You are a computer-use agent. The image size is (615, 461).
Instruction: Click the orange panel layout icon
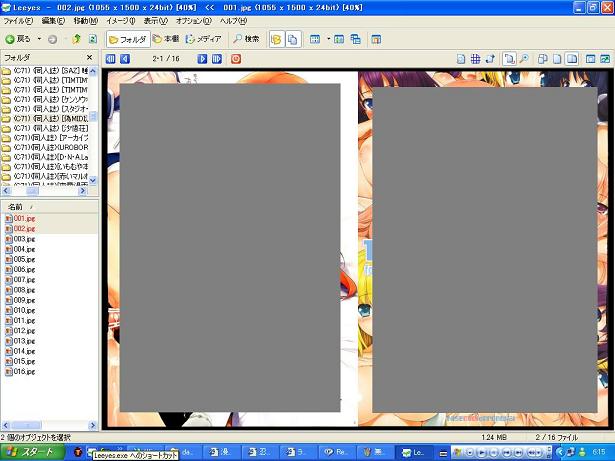pyautogui.click(x=376, y=39)
